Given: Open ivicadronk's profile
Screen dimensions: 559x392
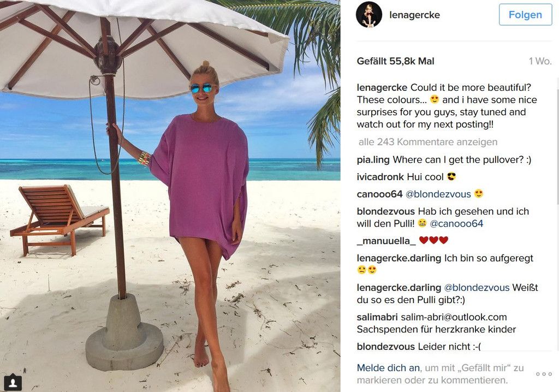Looking at the screenshot, I should coord(380,177).
